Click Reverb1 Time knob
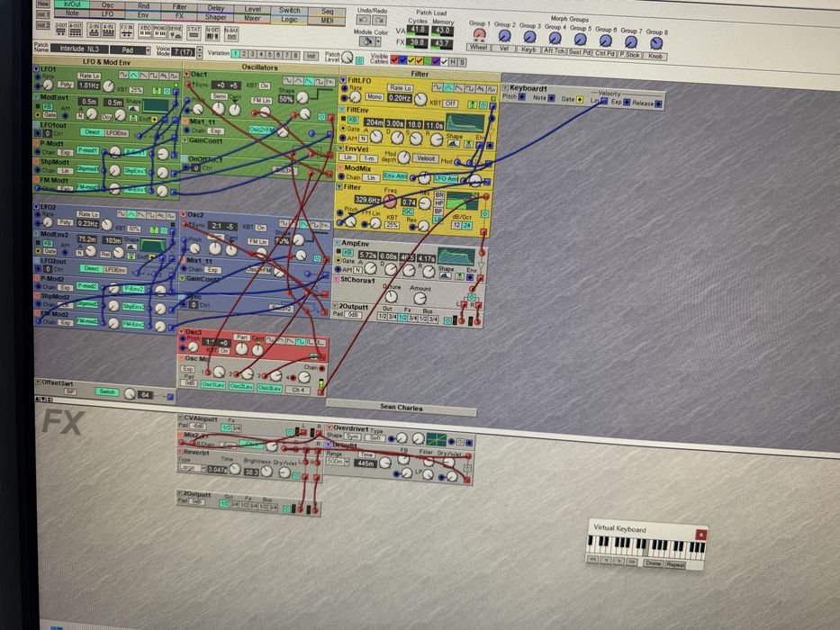Viewport: 840px width, 630px height. coord(235,469)
